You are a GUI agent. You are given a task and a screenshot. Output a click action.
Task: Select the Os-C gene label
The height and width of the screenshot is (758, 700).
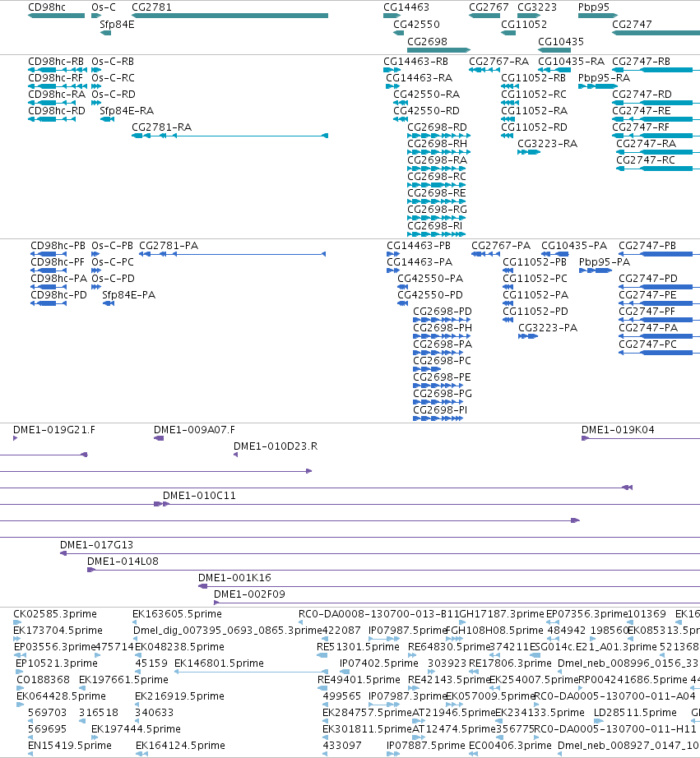(104, 7)
